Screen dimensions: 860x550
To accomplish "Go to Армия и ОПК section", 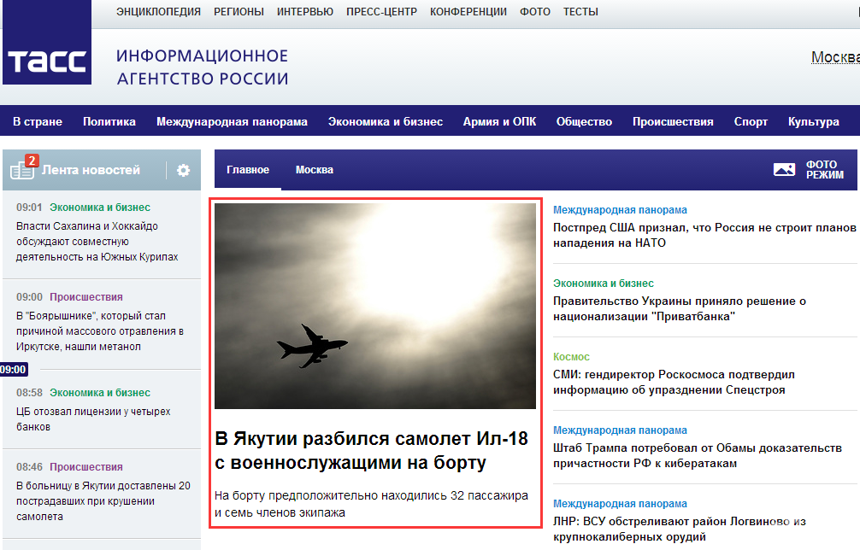I will point(500,122).
